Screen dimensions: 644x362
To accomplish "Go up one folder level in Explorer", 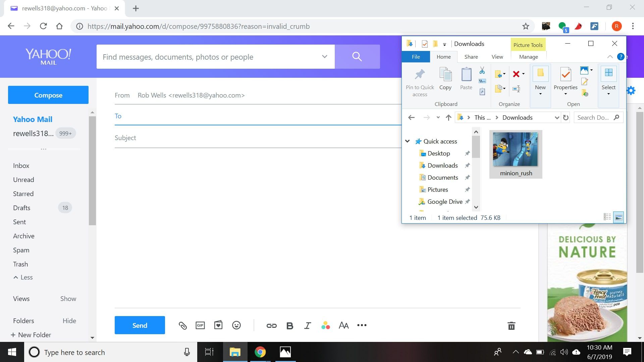I will 448,117.
